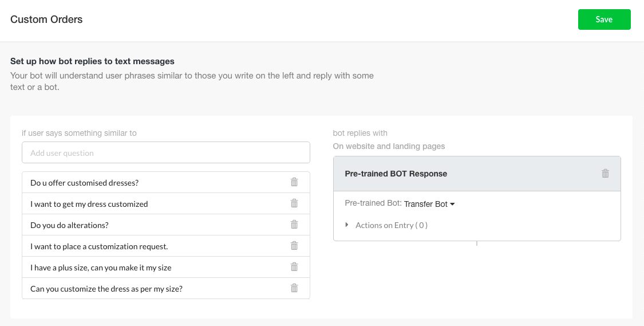Click the "Pre-trained BOT Response" header title
The height and width of the screenshot is (326, 644).
tap(396, 174)
